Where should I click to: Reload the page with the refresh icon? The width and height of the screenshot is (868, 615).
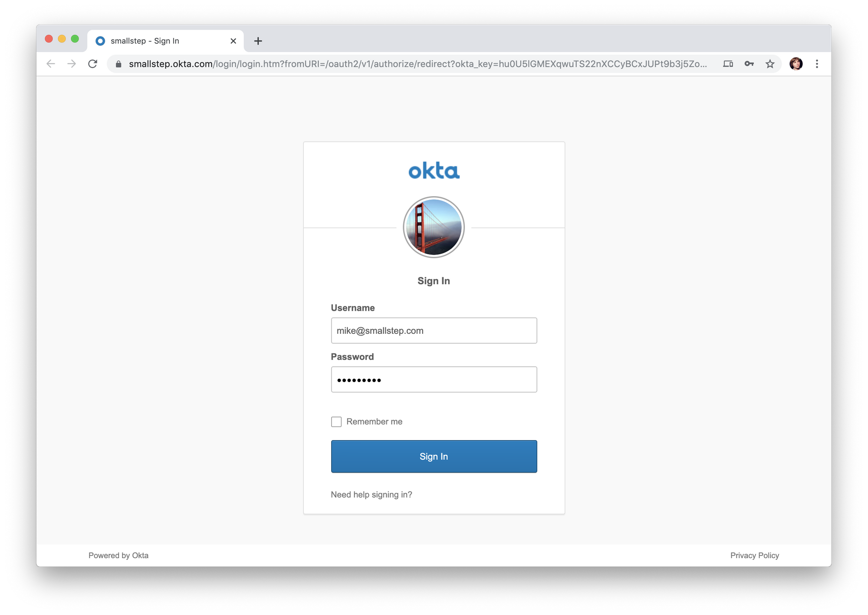click(92, 64)
